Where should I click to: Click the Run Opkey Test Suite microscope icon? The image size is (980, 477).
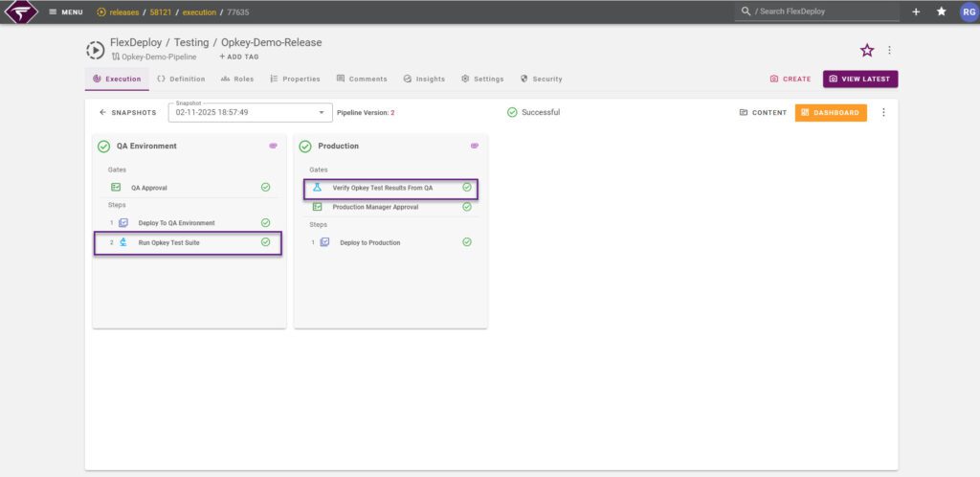(123, 242)
